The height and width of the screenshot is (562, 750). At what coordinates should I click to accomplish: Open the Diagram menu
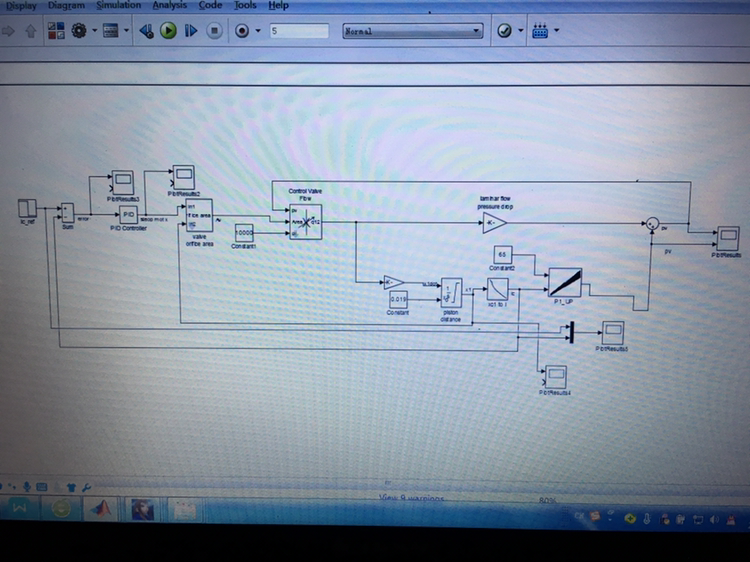[66, 5]
